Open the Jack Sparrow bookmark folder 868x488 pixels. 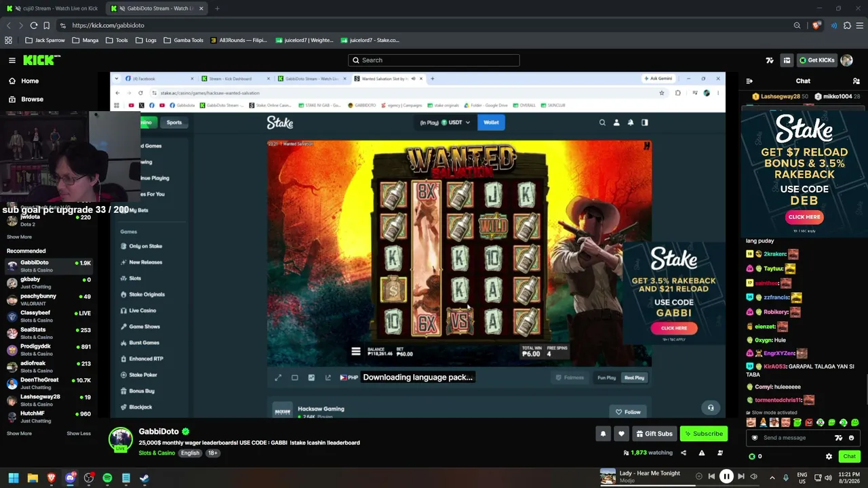45,40
